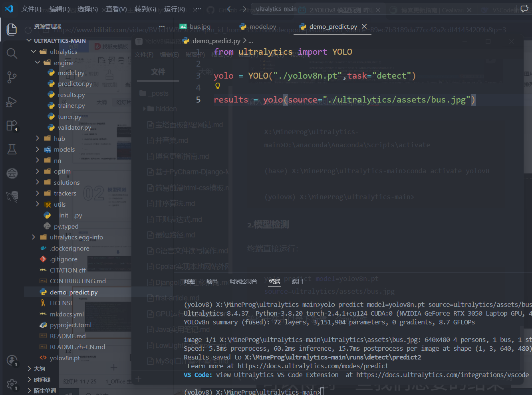Close the demo_predict.py tab
Screen dimensions: 532x395
[364, 26]
